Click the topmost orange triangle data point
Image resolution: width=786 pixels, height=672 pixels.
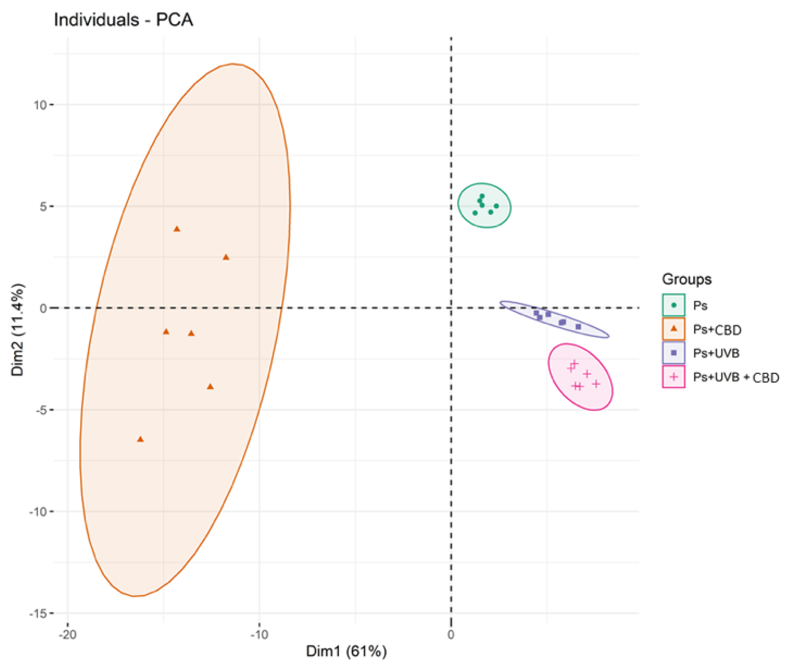(x=177, y=229)
